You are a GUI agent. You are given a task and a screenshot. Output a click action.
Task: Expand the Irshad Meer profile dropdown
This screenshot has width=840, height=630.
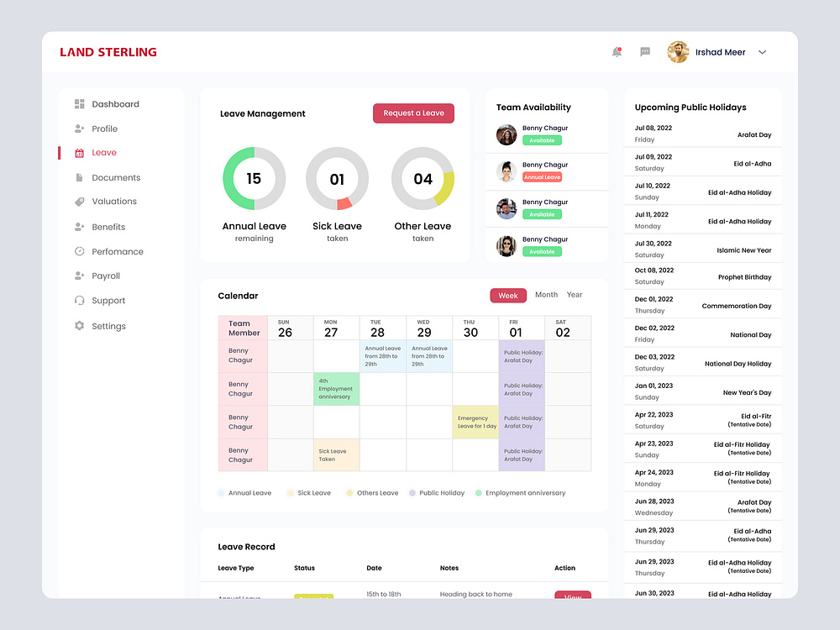coord(762,51)
